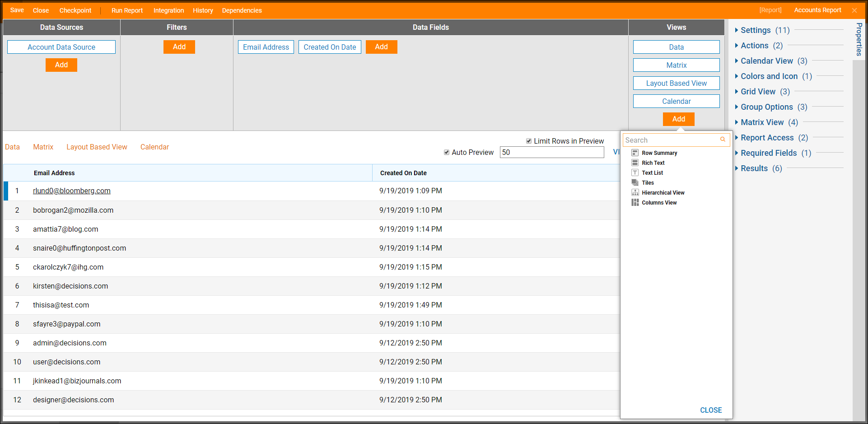Close the Accounts Report designer with X

point(854,10)
